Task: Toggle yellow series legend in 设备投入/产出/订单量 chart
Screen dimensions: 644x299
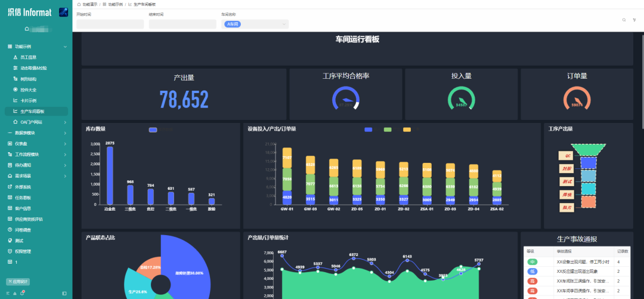Action: pyautogui.click(x=407, y=130)
